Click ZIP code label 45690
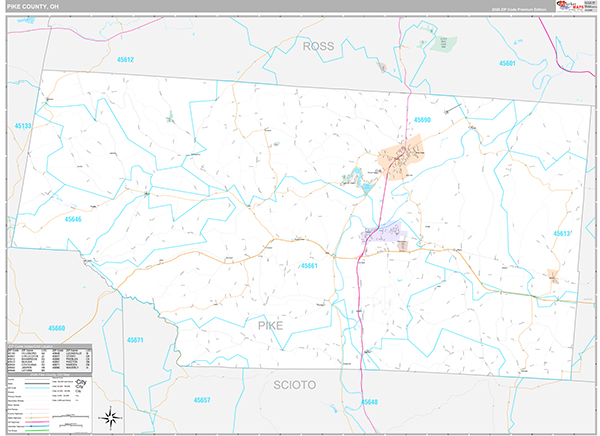 click(x=422, y=120)
